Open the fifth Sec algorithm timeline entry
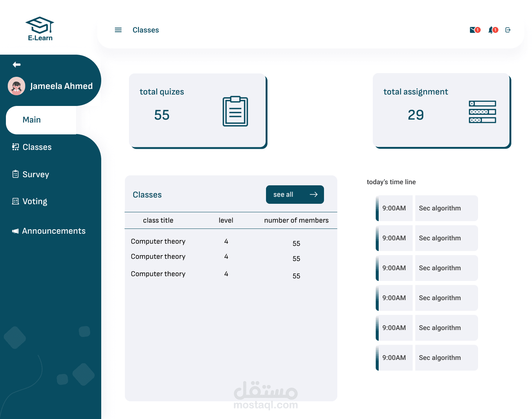Image resolution: width=532 pixels, height=419 pixels. tap(446, 328)
